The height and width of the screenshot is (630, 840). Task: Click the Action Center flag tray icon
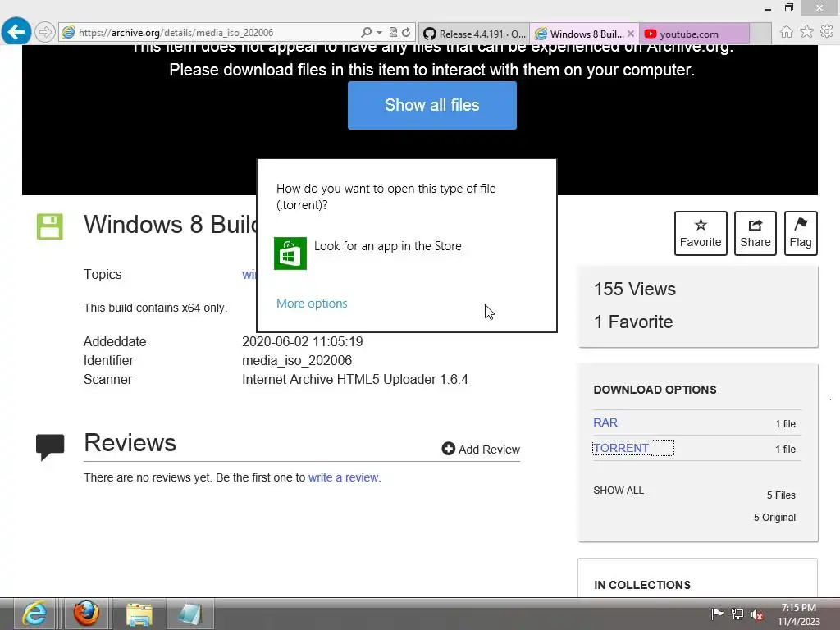pos(717,614)
